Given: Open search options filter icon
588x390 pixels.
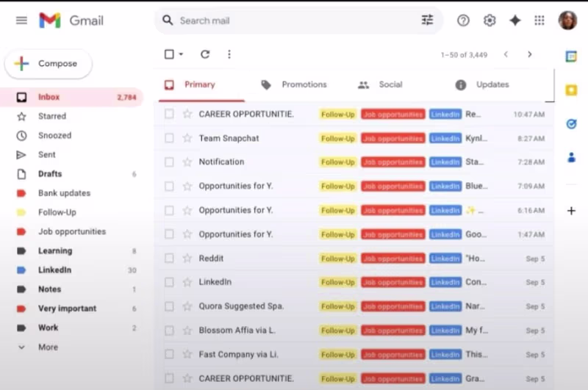Looking at the screenshot, I should tap(427, 20).
